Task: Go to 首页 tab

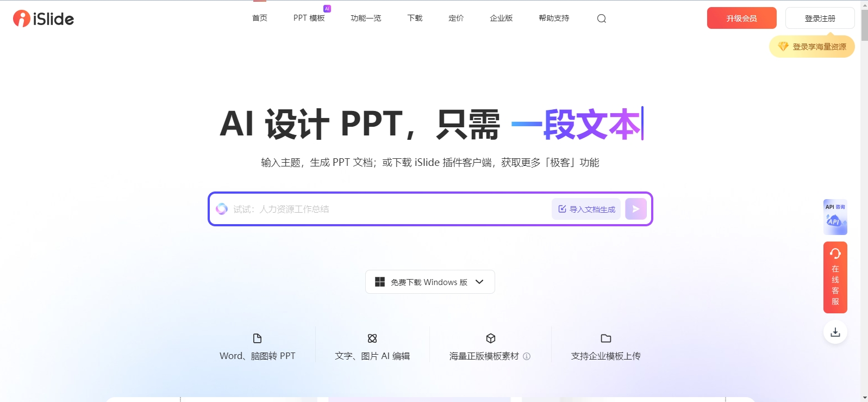Action: 260,18
